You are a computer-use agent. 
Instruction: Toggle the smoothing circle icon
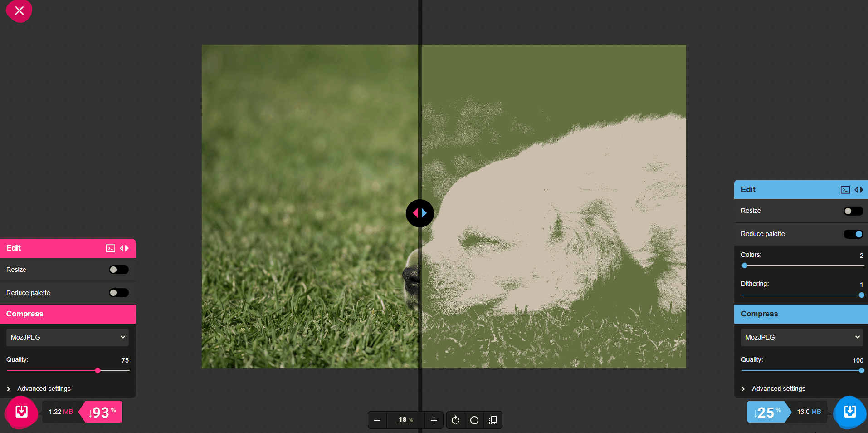click(x=474, y=420)
